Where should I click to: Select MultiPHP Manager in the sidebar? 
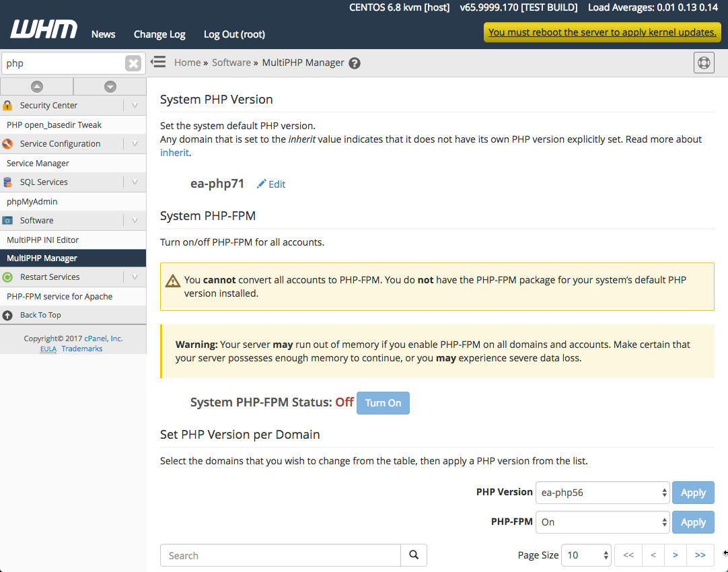tap(73, 258)
